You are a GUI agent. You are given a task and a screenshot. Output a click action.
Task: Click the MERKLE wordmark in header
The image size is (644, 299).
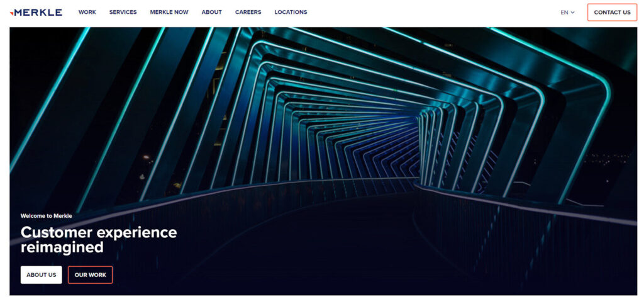[x=38, y=12]
